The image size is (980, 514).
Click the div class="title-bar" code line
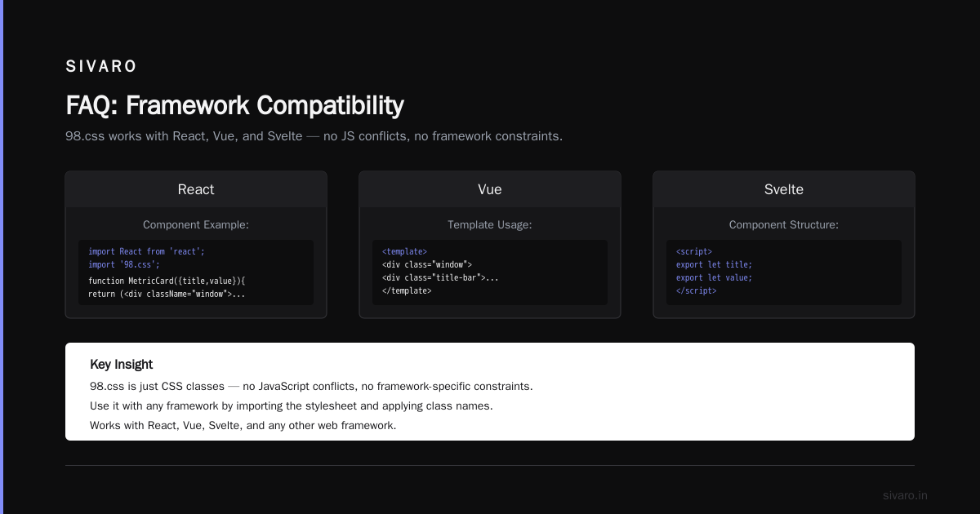click(440, 277)
